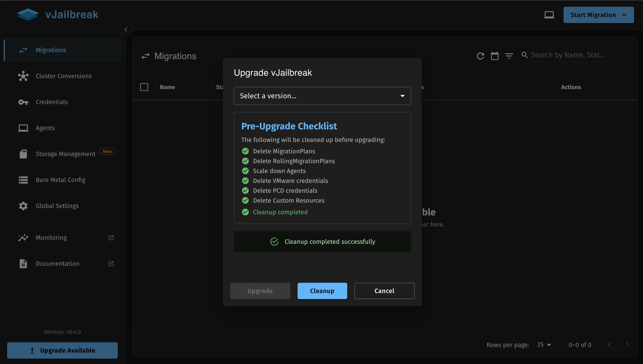Open Global Settings gear menu item

[57, 206]
